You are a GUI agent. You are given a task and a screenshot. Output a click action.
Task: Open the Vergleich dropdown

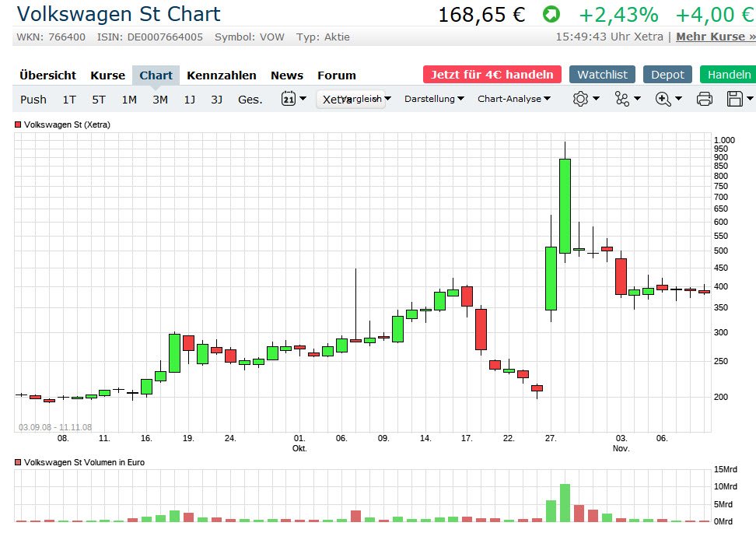pyautogui.click(x=366, y=98)
